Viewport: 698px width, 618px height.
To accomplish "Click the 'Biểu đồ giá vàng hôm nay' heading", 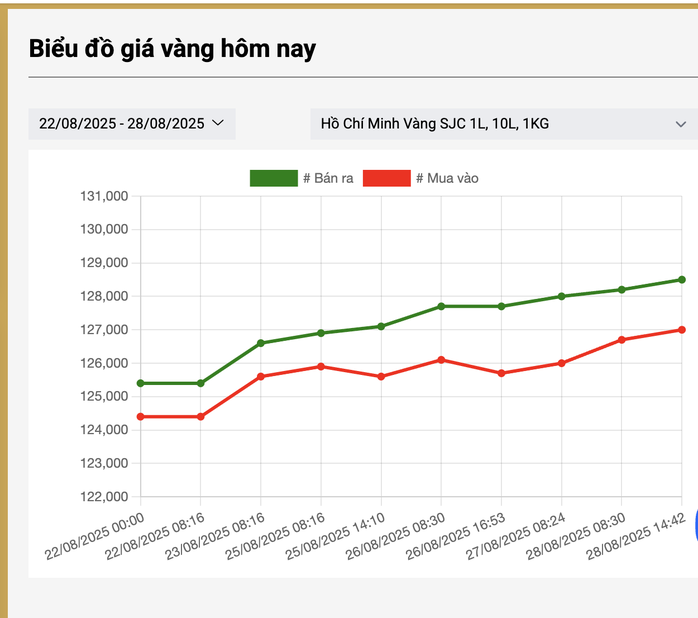I will coord(172,48).
